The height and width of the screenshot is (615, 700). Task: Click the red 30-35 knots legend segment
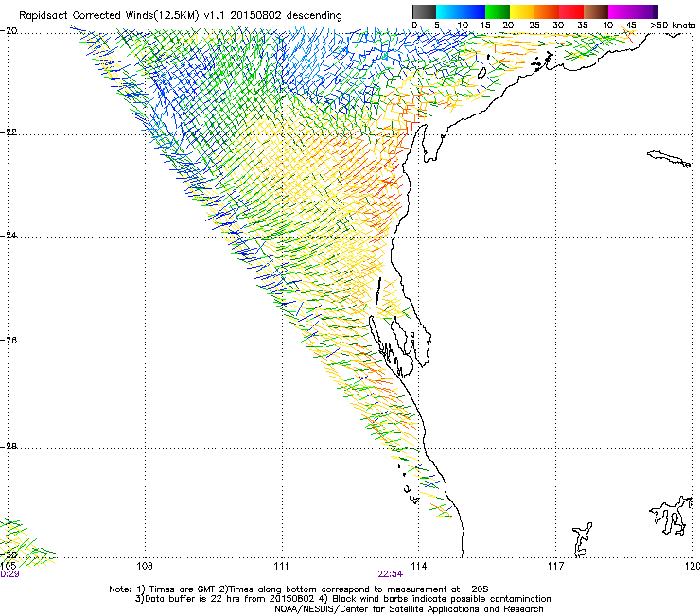571,11
